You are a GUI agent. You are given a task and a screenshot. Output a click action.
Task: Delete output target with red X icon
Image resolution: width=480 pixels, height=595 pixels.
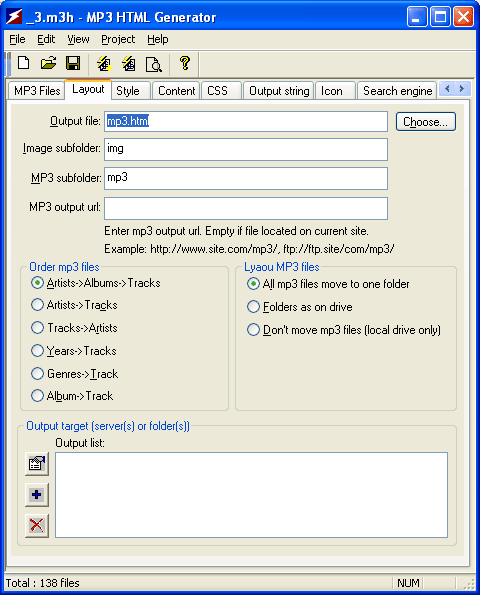point(37,526)
